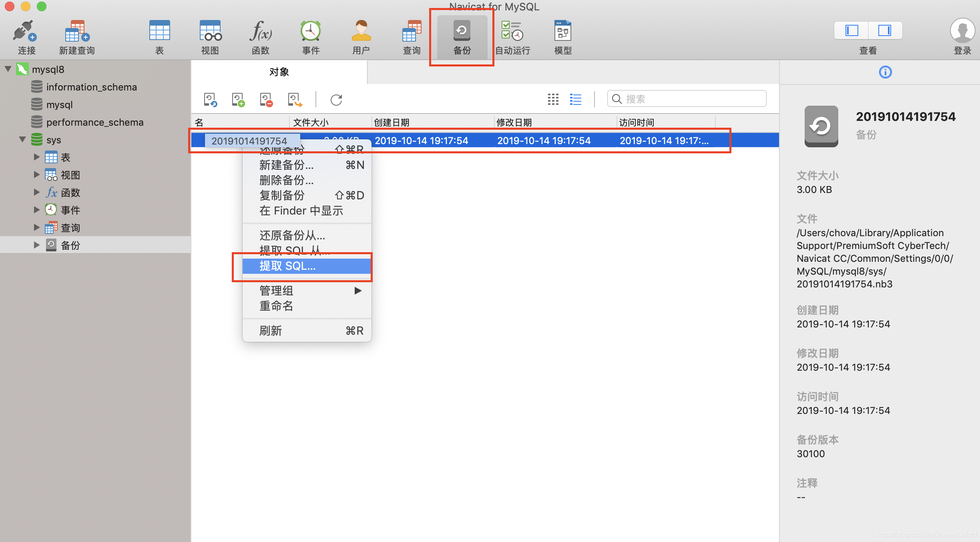The image size is (980, 542).
Task: Select 提取 SQL... in context menu
Action: [287, 266]
